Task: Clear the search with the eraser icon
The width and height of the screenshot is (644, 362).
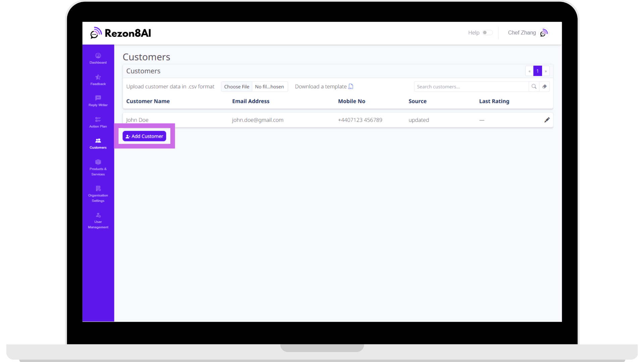Action: coord(545,86)
